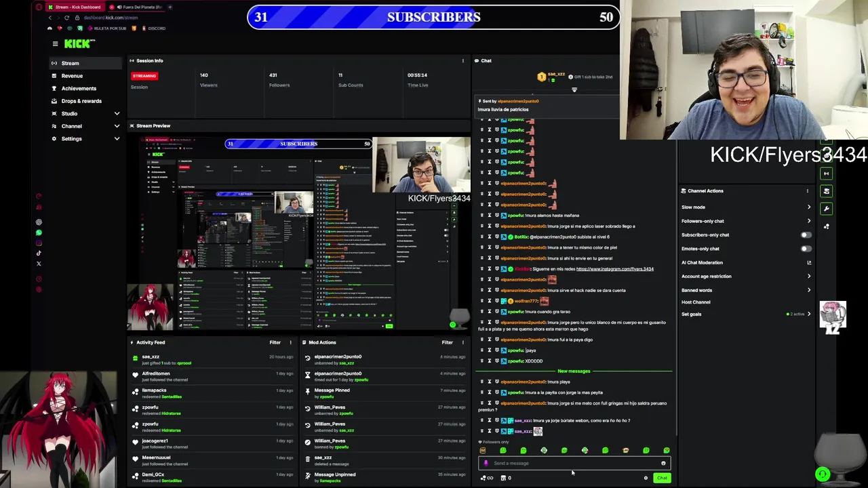
Task: Open a new browser tab
Action: coord(170,7)
